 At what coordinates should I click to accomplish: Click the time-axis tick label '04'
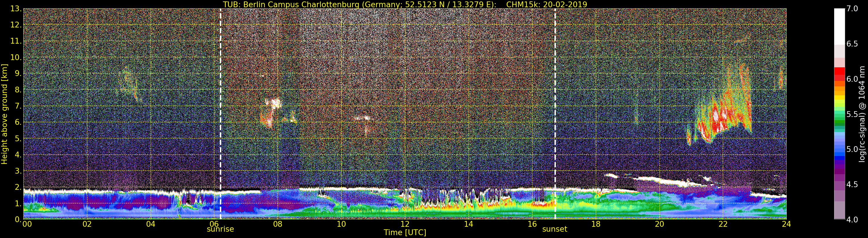(151, 224)
